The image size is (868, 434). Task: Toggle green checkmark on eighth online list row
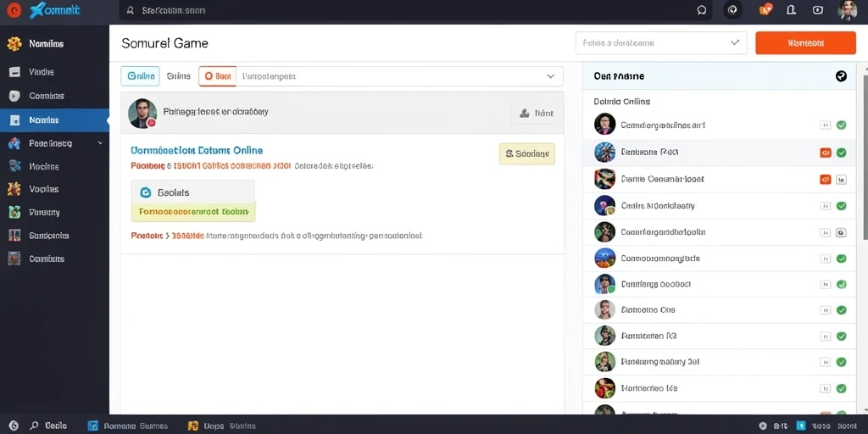pos(842,310)
